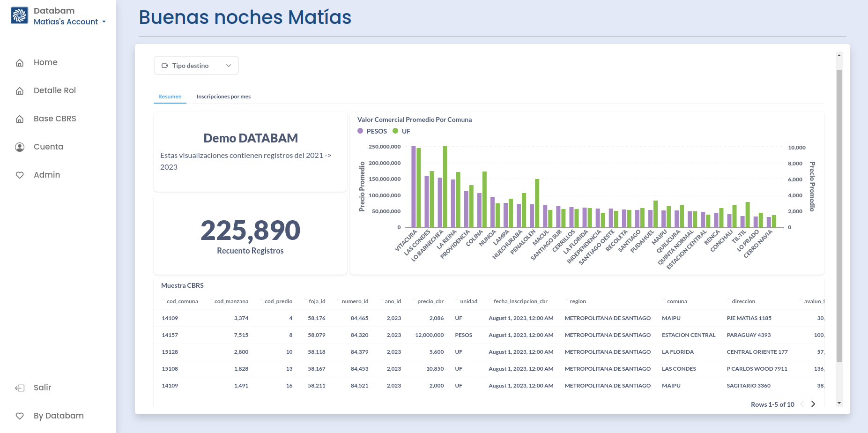Click the Base CBRS sidebar icon
The width and height of the screenshot is (868, 433).
[x=20, y=119]
